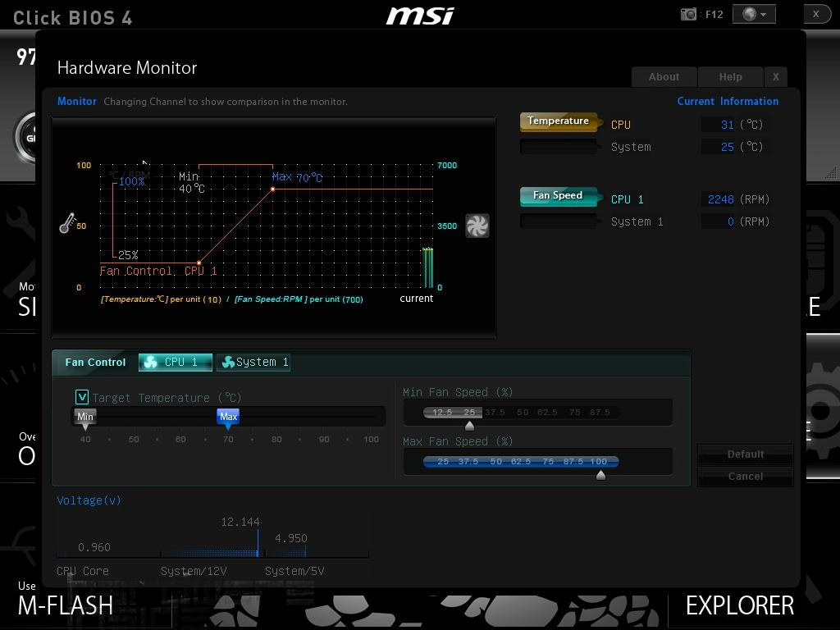
Task: Open the language globe dropdown
Action: click(753, 14)
